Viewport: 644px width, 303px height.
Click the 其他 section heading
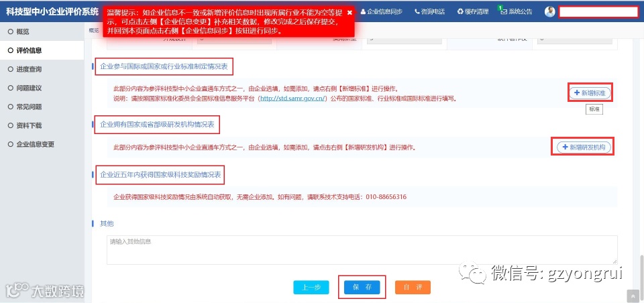pos(107,224)
